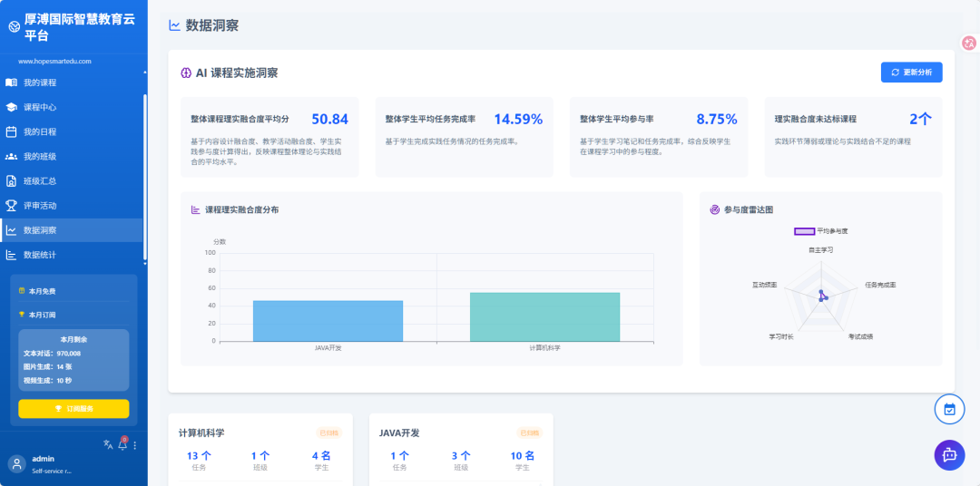Click the admin user avatar

(17, 463)
